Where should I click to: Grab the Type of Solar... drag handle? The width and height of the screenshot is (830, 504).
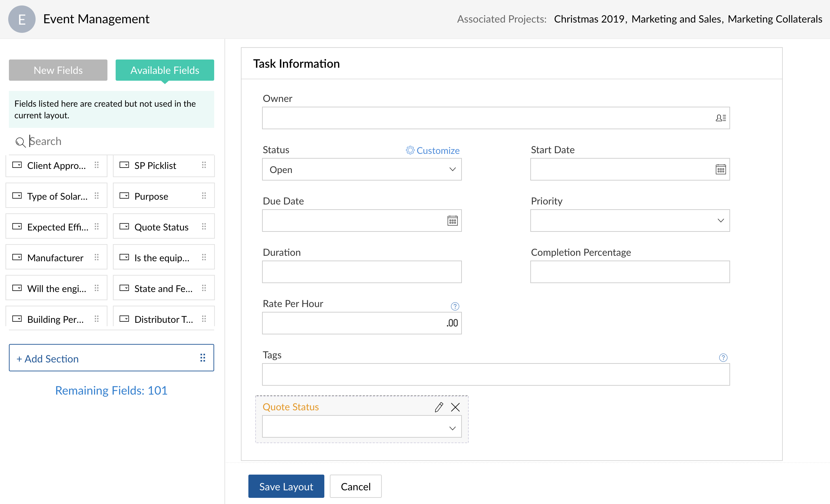click(97, 196)
